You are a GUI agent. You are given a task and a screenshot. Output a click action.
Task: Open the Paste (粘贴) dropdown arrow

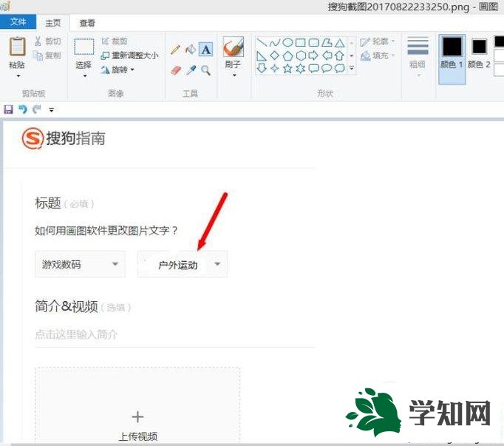(18, 76)
